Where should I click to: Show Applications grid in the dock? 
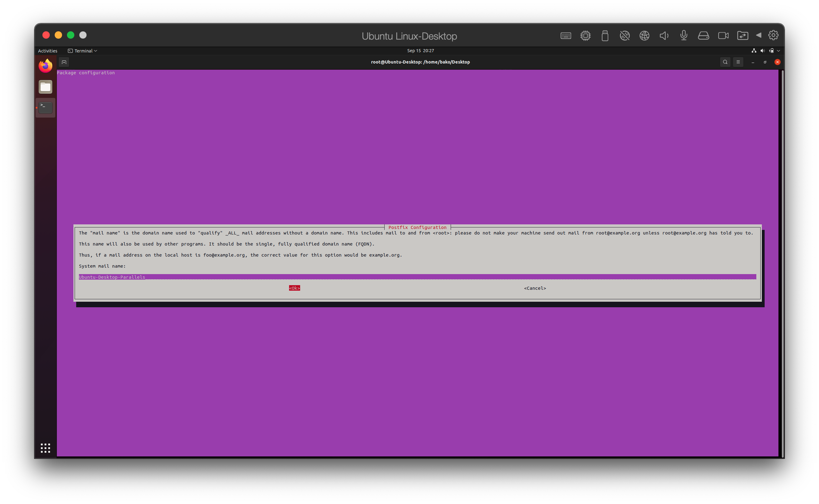coord(45,448)
